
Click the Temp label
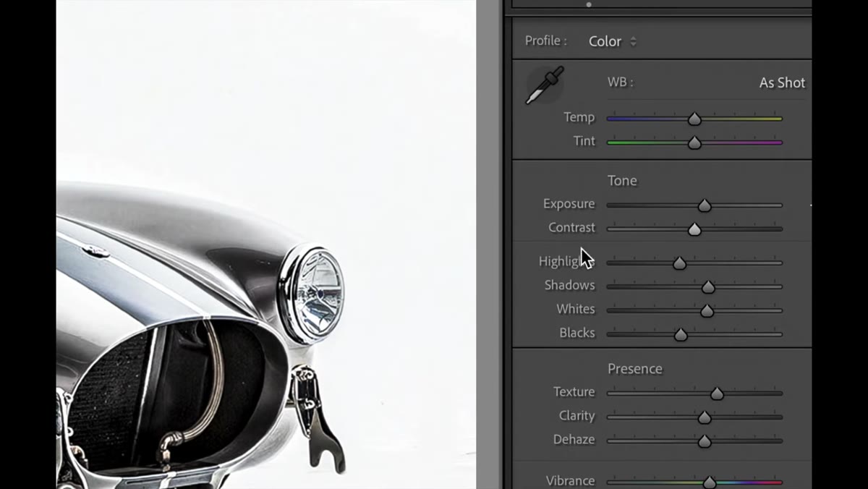click(579, 117)
